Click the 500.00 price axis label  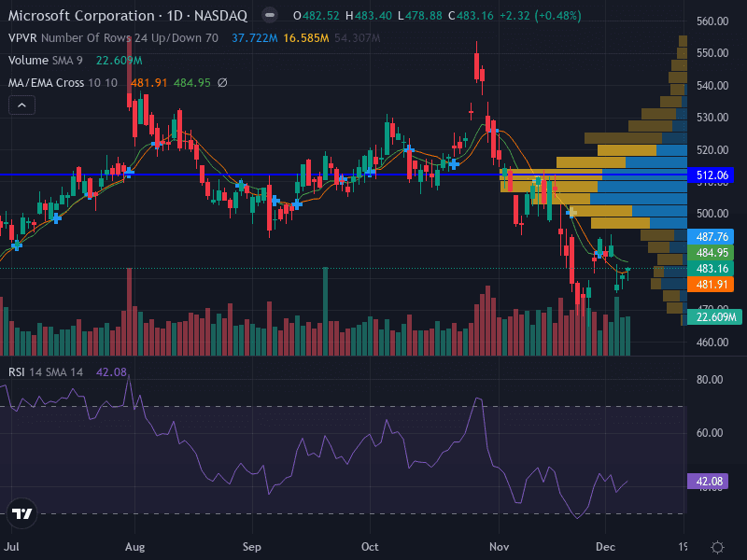pyautogui.click(x=712, y=214)
